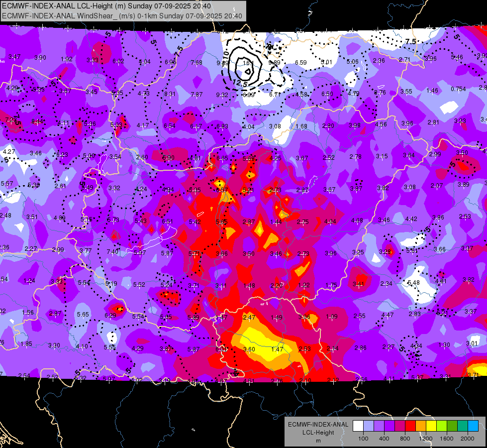Click the legend tick label 800
The image size is (487, 448).
click(x=405, y=439)
